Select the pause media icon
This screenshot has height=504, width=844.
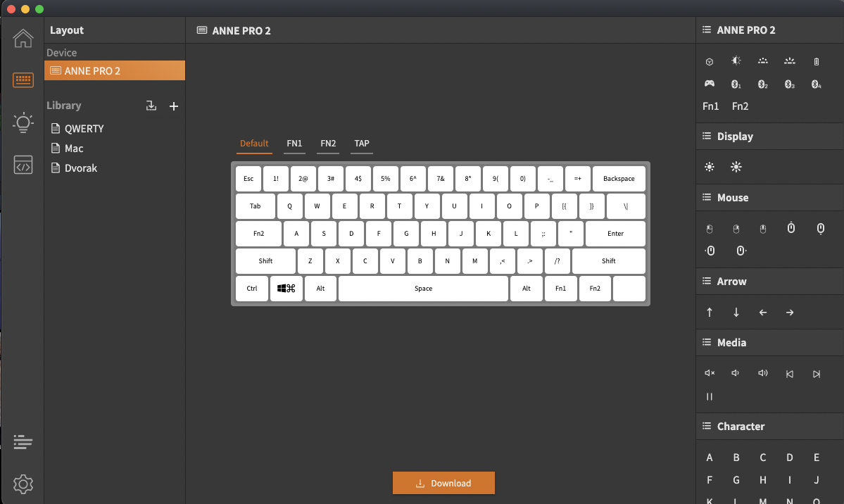coord(710,397)
